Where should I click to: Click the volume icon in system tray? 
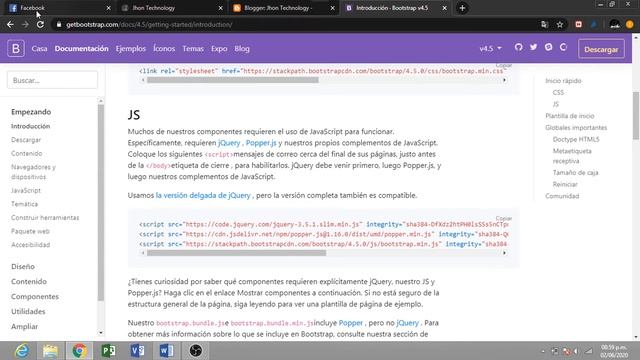577,351
